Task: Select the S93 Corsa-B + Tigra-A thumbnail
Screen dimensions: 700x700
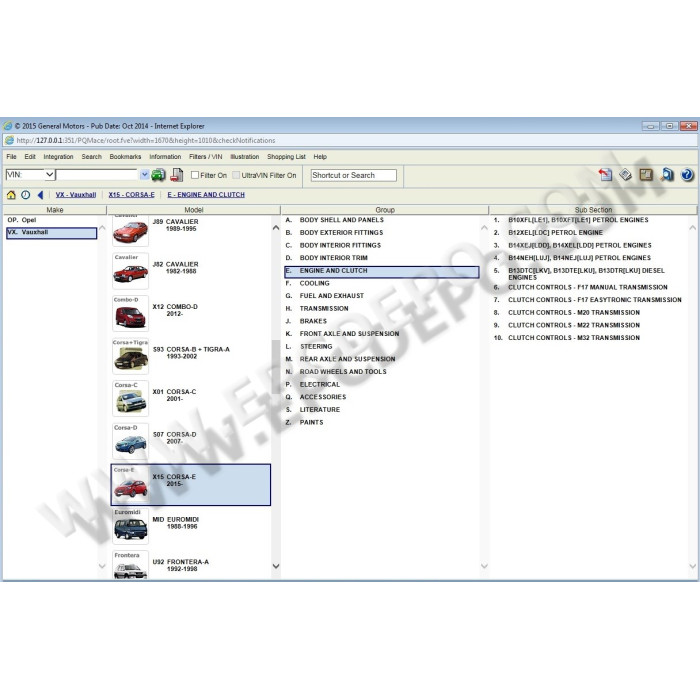Action: tap(130, 356)
